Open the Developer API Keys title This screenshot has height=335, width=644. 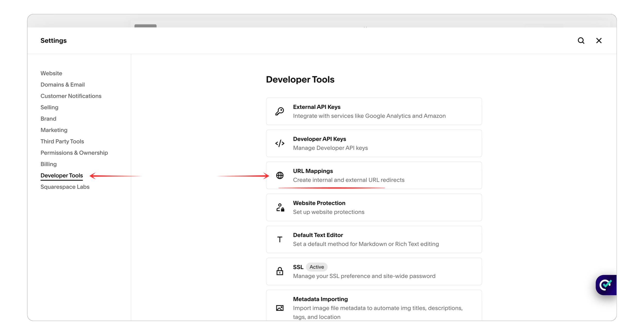click(319, 139)
